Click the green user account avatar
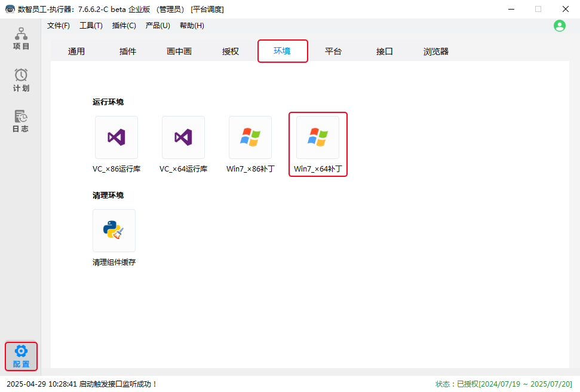 pyautogui.click(x=560, y=26)
